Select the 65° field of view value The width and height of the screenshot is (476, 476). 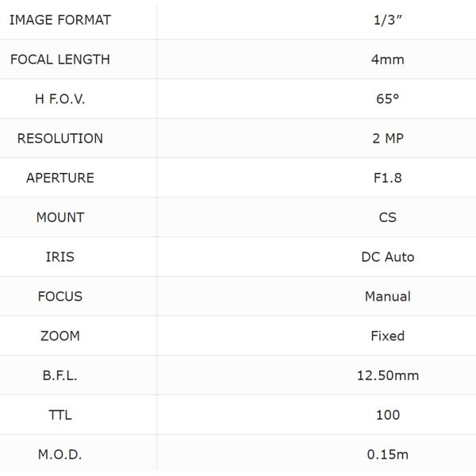point(387,99)
